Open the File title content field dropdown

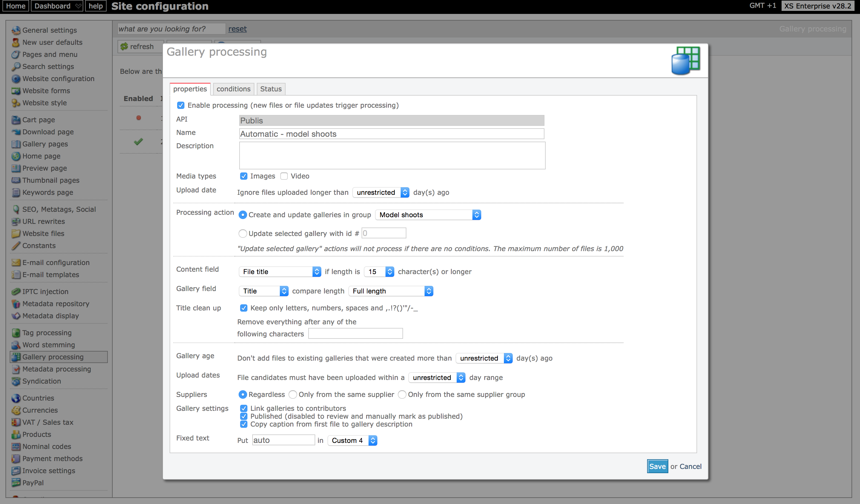tap(280, 272)
